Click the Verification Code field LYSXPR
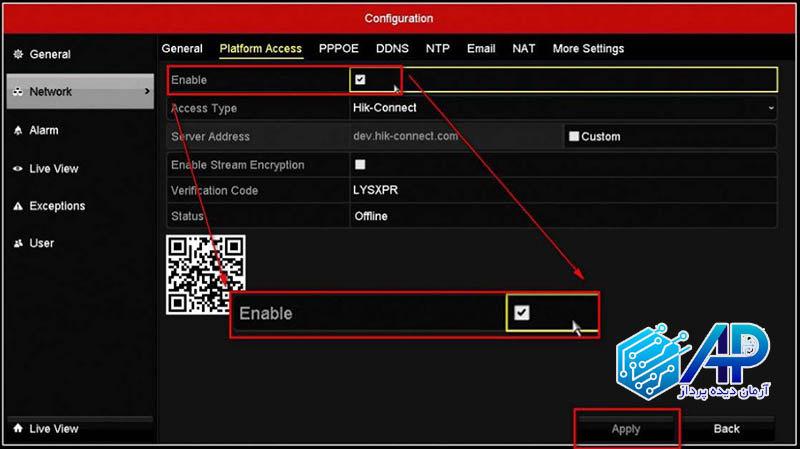The height and width of the screenshot is (449, 800). [x=563, y=190]
